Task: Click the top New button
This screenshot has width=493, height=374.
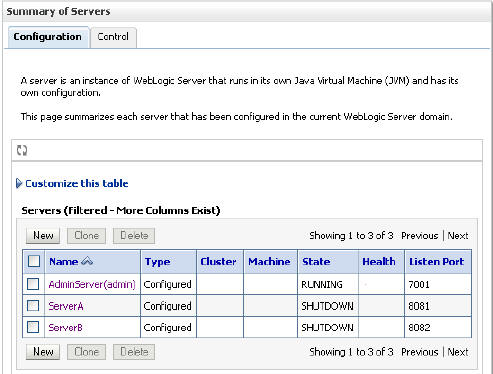Action: click(x=43, y=236)
